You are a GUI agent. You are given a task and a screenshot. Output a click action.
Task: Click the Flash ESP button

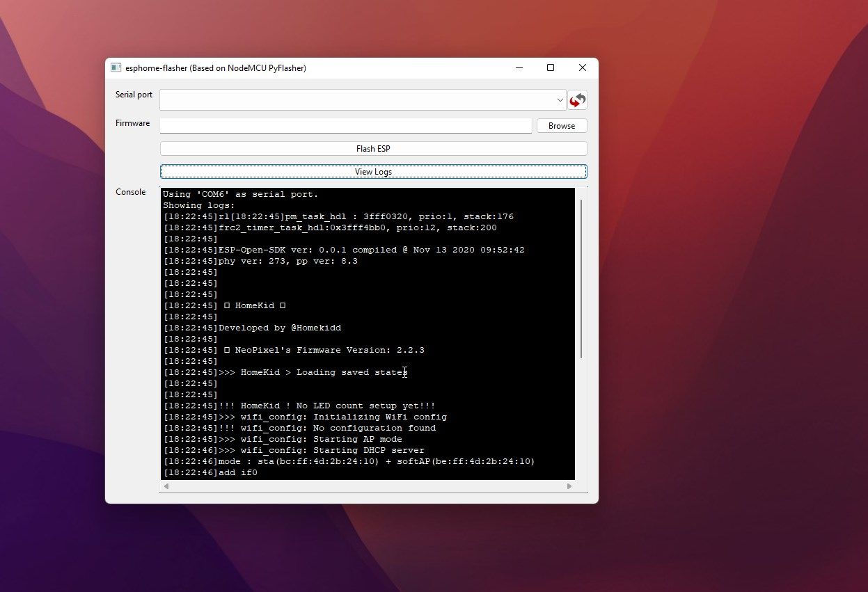coord(374,149)
